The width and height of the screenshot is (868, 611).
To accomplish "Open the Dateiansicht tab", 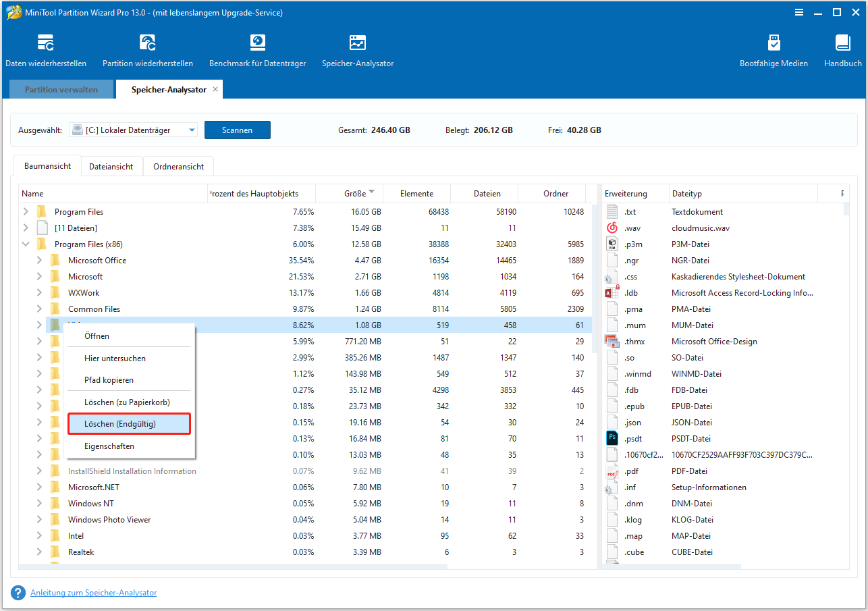I will (x=111, y=165).
